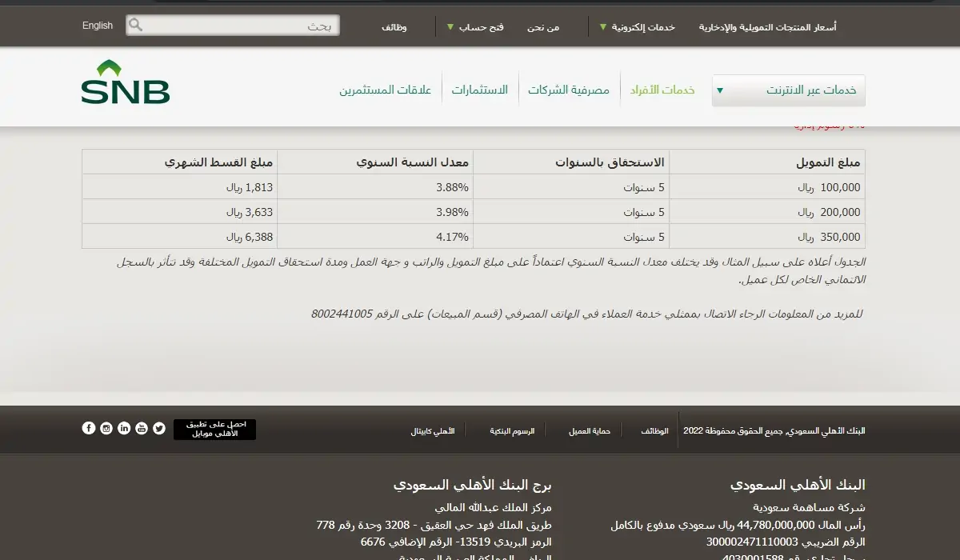Click the 3,633 ريال monthly installment cell
Image resolution: width=960 pixels, height=560 pixels.
pos(180,212)
